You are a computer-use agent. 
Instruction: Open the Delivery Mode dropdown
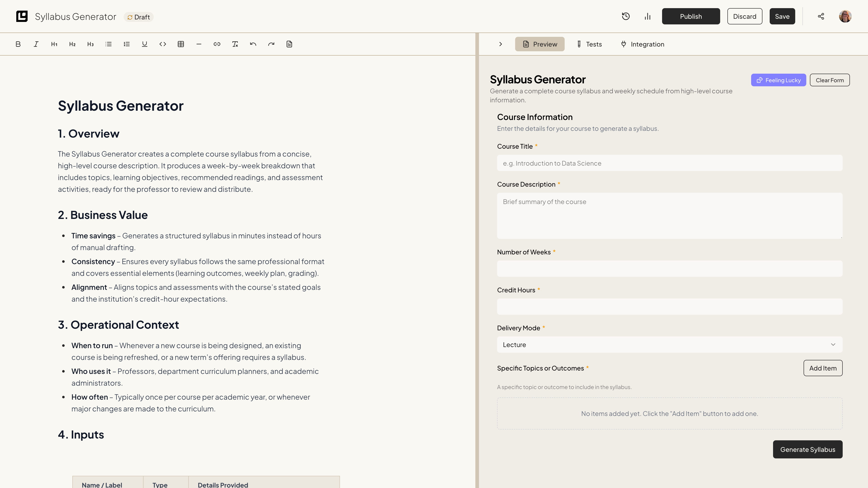coord(670,345)
